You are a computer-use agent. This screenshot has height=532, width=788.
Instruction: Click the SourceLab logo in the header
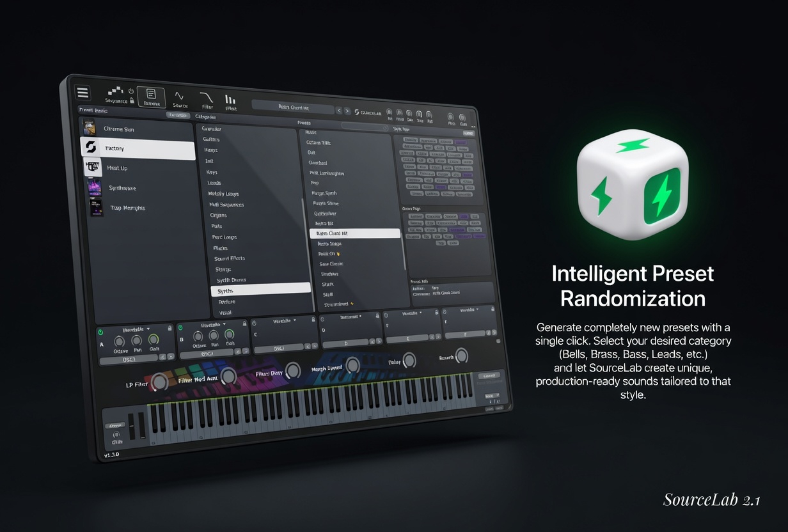tap(368, 112)
